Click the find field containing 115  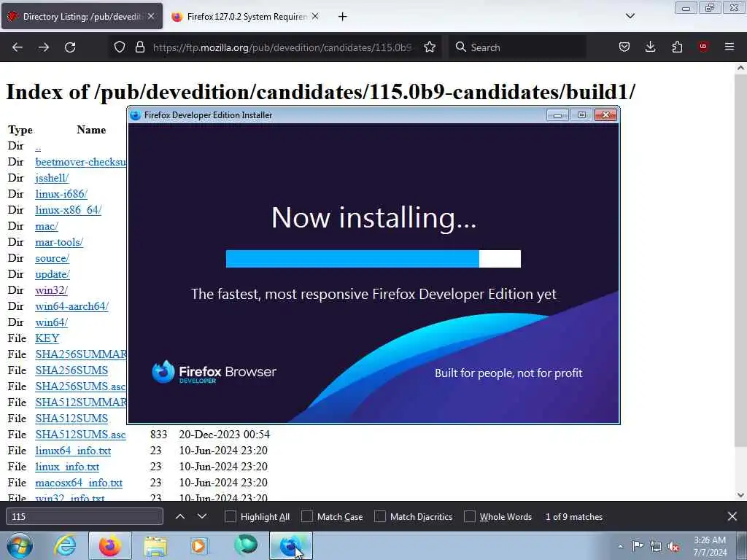pos(85,516)
